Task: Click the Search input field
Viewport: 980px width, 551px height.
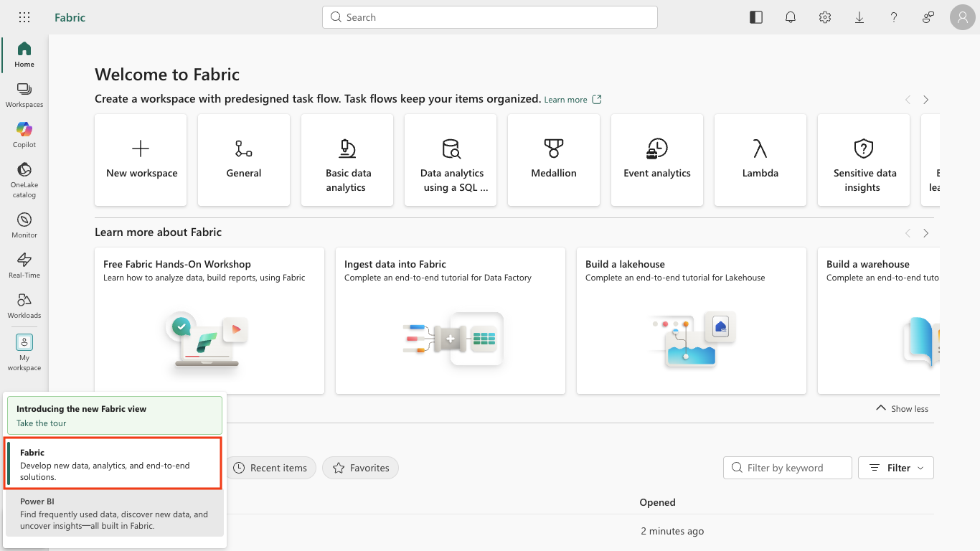Action: pos(490,17)
